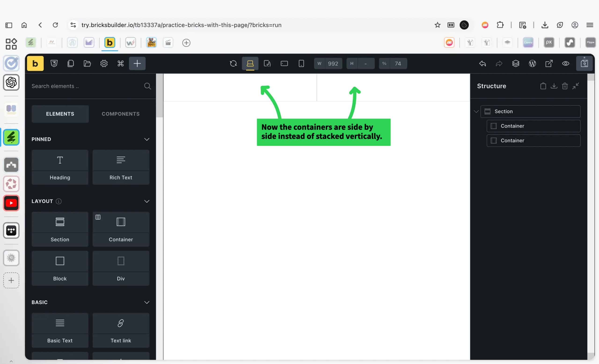The image size is (599, 364).
Task: Click the keyboard command shortcut icon
Action: [121, 63]
